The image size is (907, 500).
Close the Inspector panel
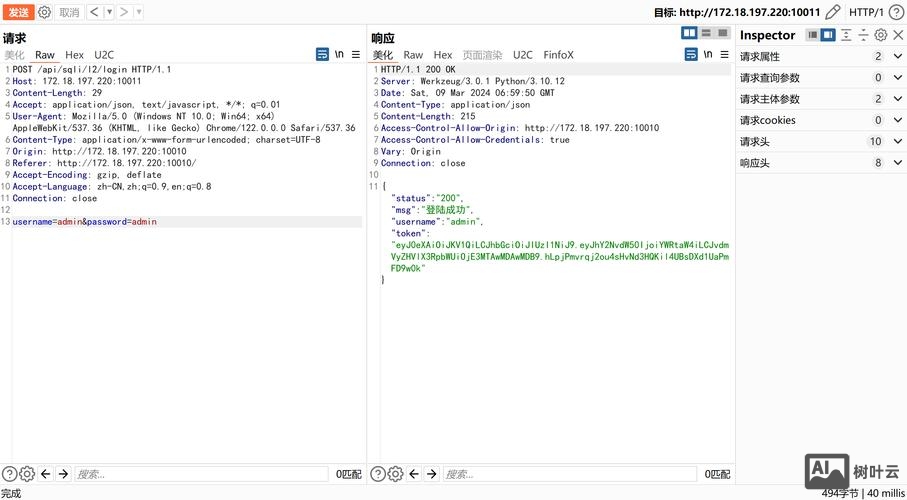[x=898, y=35]
